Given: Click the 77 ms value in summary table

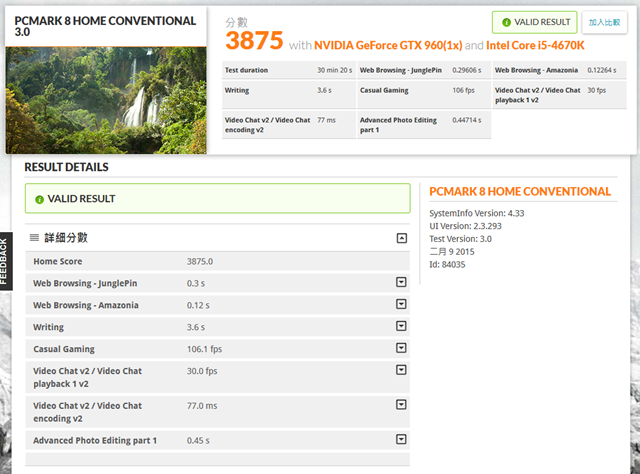Looking at the screenshot, I should coord(326,120).
